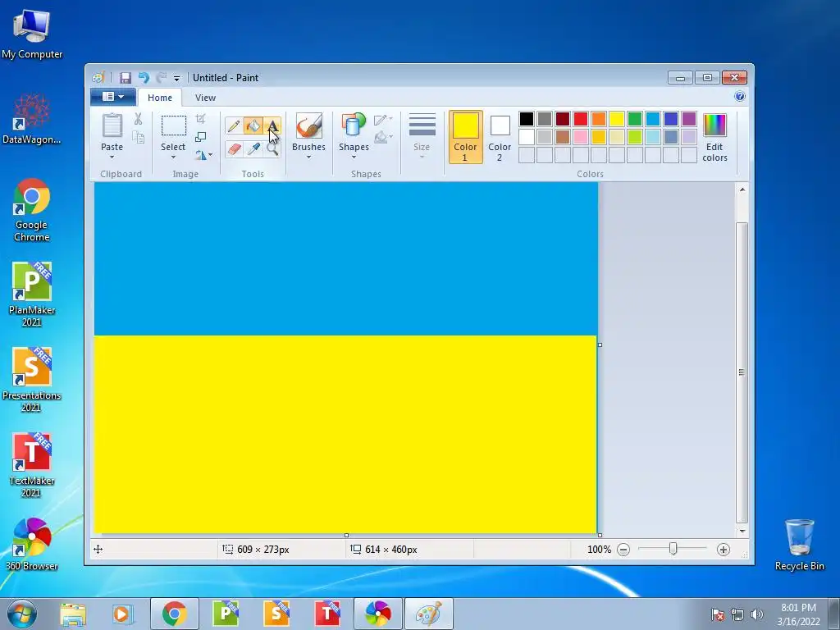Click the Paint icon on the taskbar
The height and width of the screenshot is (630, 840).
tap(428, 614)
